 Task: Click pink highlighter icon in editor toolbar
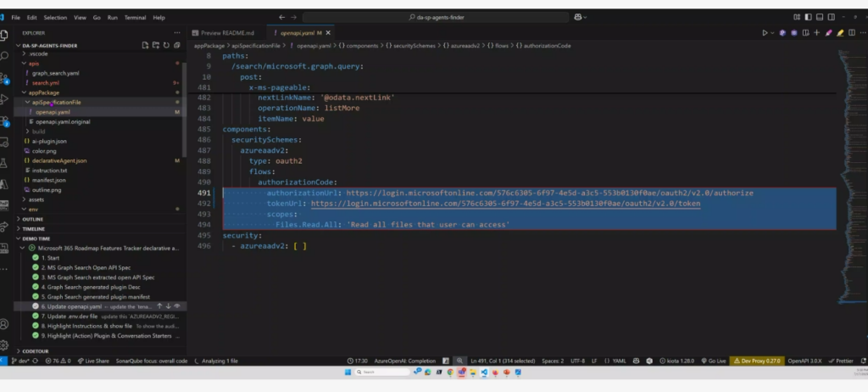click(x=829, y=33)
